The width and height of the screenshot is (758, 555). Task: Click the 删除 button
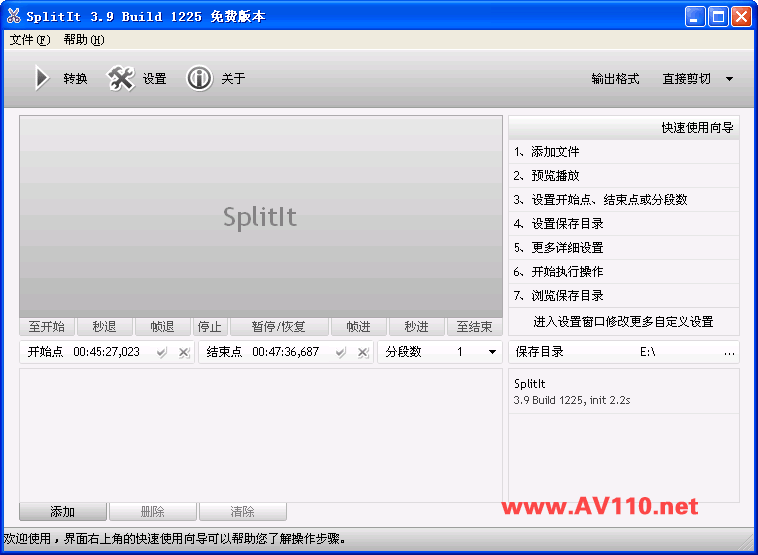click(153, 511)
